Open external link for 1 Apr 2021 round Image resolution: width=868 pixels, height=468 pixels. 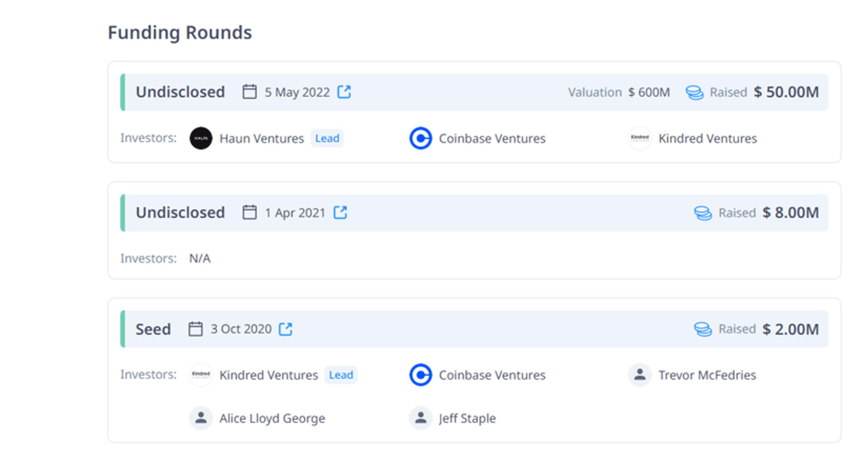point(340,212)
